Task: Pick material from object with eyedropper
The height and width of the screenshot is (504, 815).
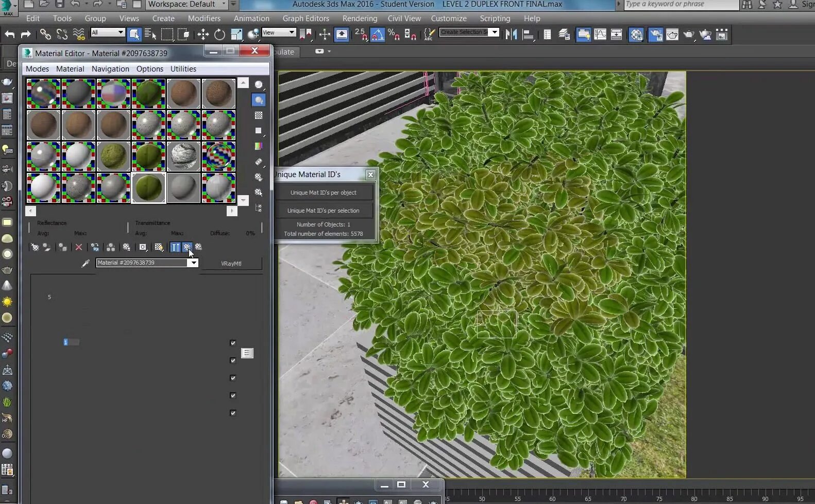Action: pos(86,263)
